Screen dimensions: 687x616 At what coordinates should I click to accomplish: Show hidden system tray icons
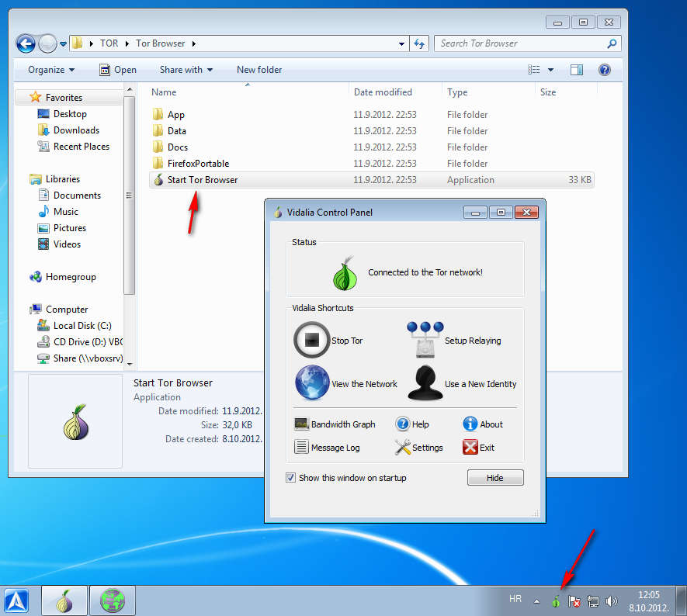point(536,601)
